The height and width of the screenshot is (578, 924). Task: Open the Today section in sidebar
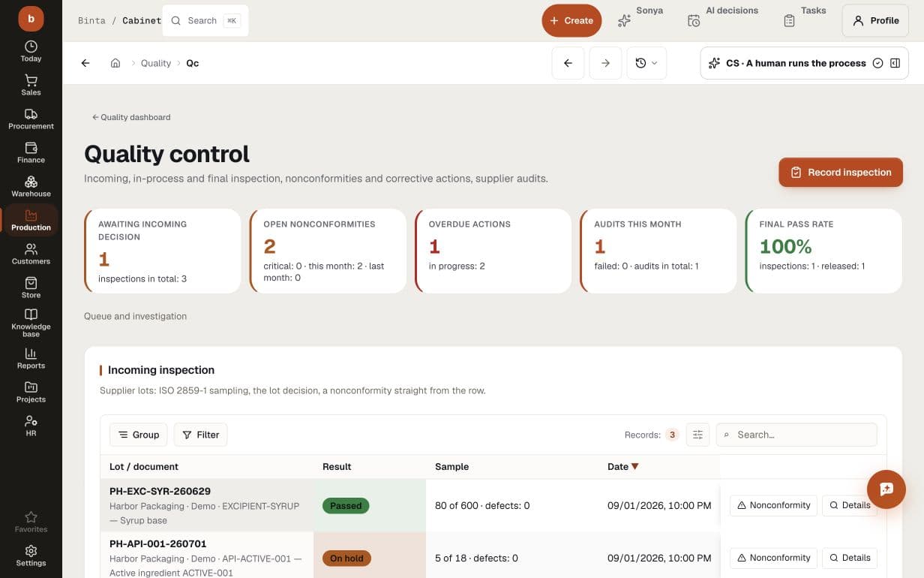tap(31, 51)
